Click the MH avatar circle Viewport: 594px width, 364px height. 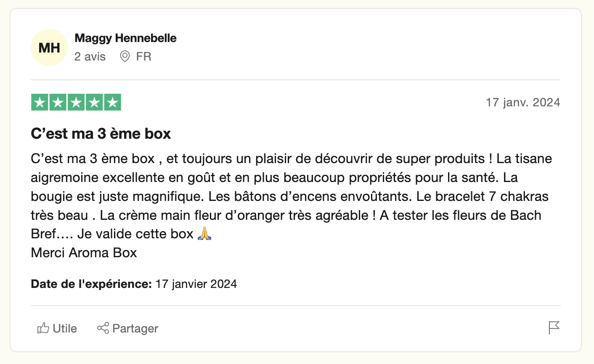(49, 47)
